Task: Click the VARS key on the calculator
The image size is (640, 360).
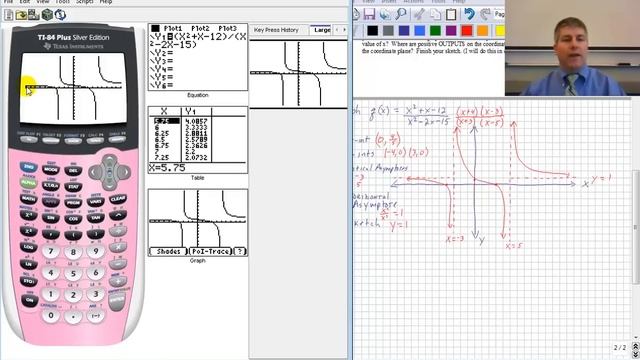Action: point(96,202)
